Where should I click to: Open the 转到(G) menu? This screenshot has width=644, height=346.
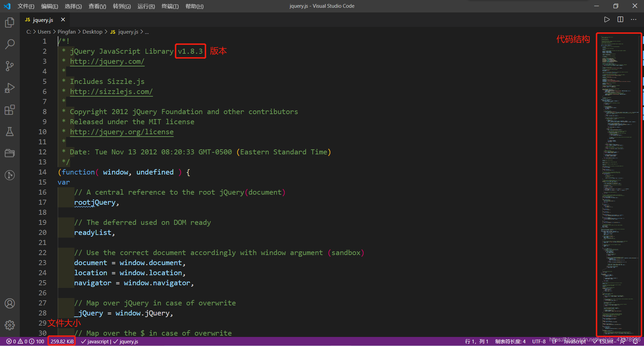point(122,6)
